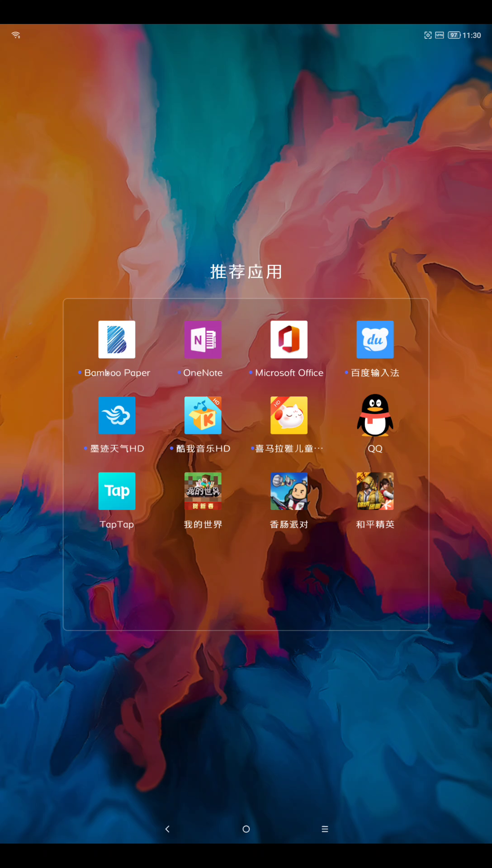Image resolution: width=492 pixels, height=868 pixels.
Task: Launch the 酷我音乐HD music app
Action: (203, 415)
